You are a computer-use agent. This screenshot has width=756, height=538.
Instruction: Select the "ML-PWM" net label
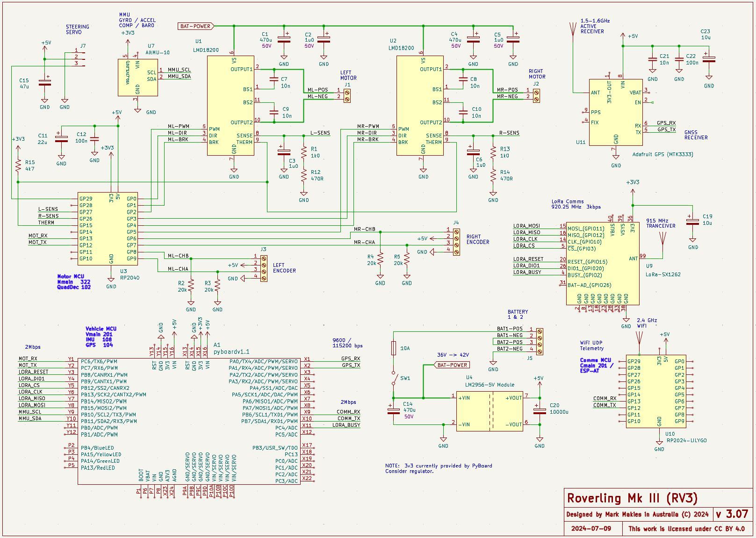click(x=179, y=126)
